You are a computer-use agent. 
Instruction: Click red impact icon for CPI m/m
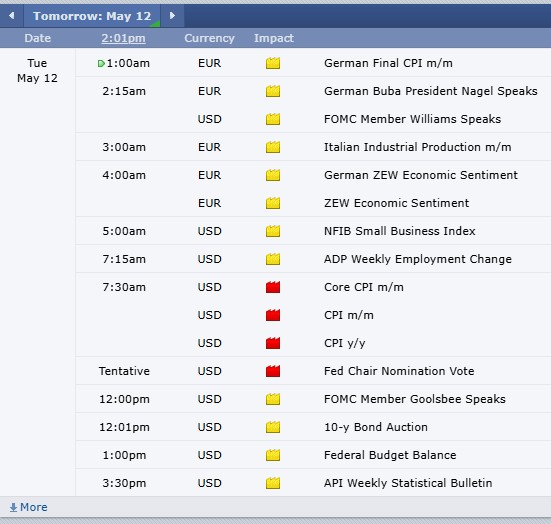click(273, 315)
